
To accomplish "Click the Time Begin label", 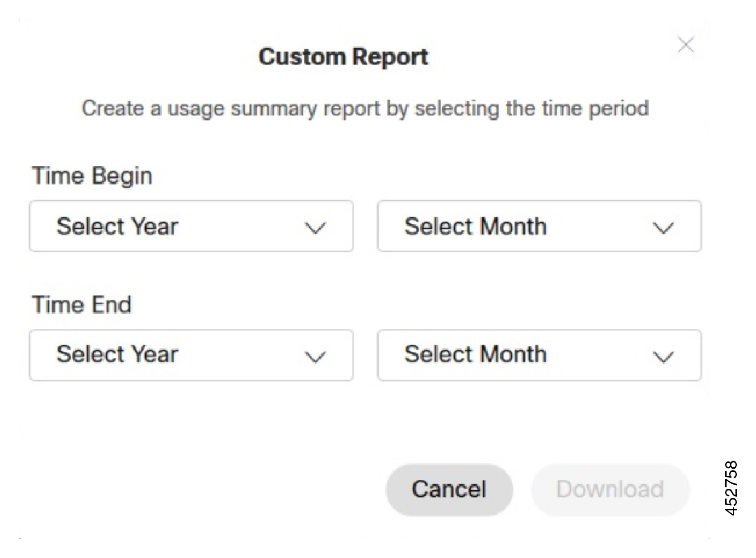I will point(91,175).
